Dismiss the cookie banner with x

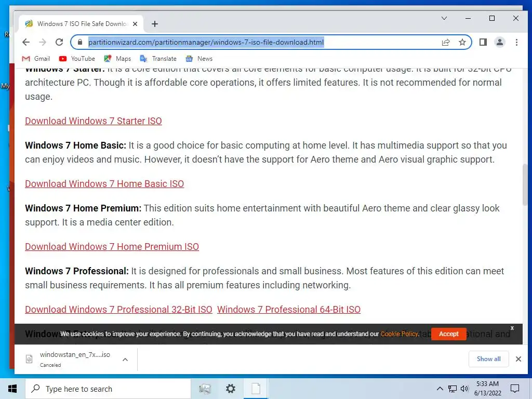(x=512, y=328)
